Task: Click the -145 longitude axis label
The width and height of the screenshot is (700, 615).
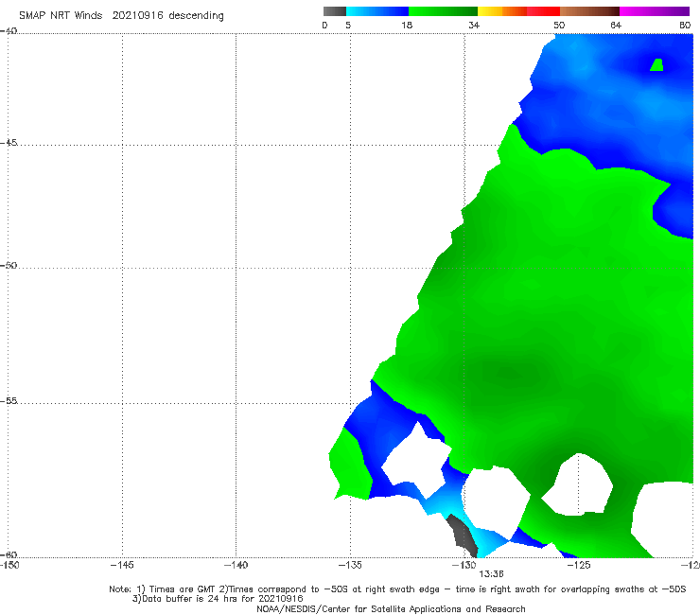Action: click(122, 565)
